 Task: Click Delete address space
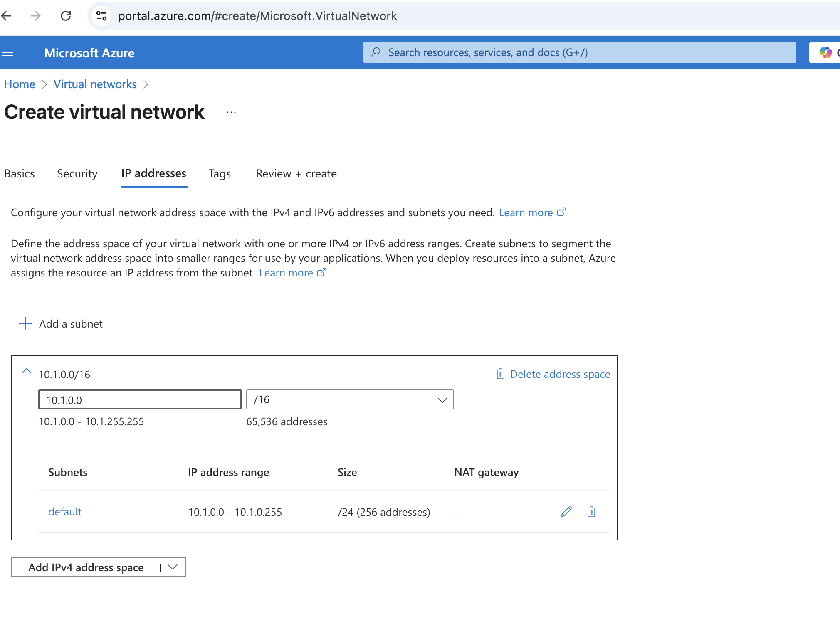point(553,374)
